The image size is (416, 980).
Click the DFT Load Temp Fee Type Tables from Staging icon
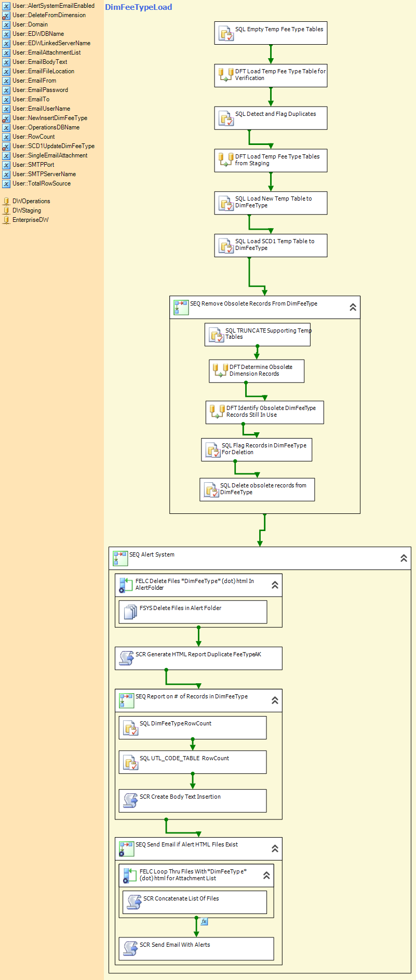[226, 160]
